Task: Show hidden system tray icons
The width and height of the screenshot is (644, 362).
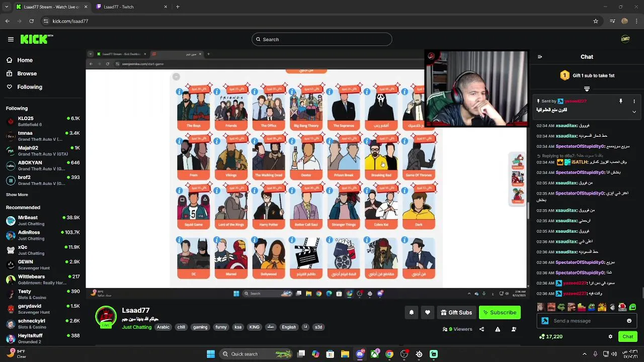Action: pyautogui.click(x=584, y=354)
